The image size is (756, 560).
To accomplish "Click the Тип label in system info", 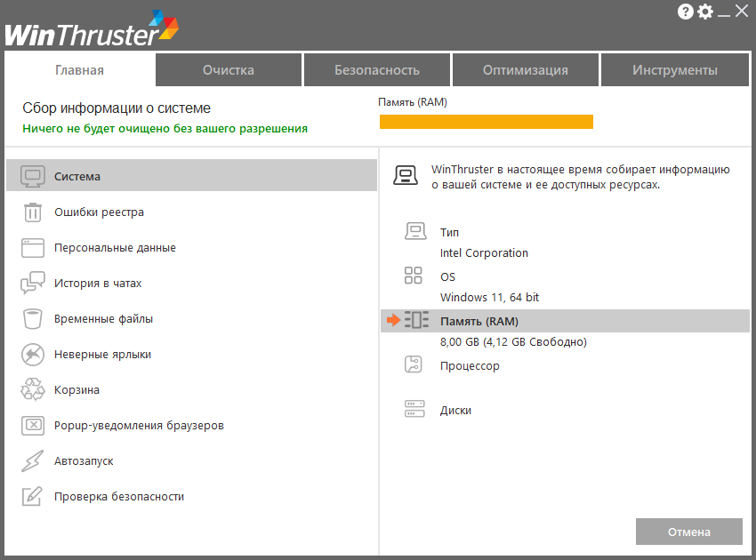I will 449,232.
